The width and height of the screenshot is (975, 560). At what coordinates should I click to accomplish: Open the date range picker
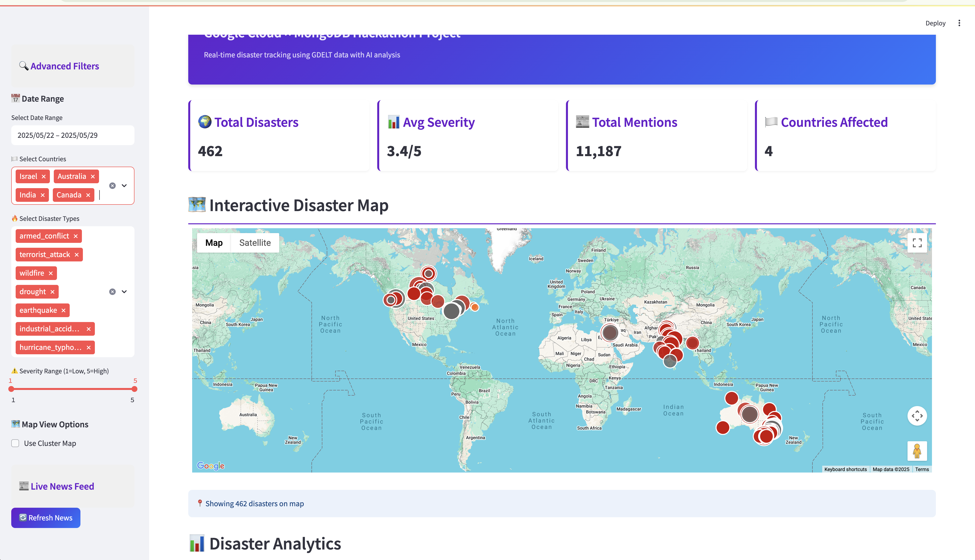pos(73,135)
